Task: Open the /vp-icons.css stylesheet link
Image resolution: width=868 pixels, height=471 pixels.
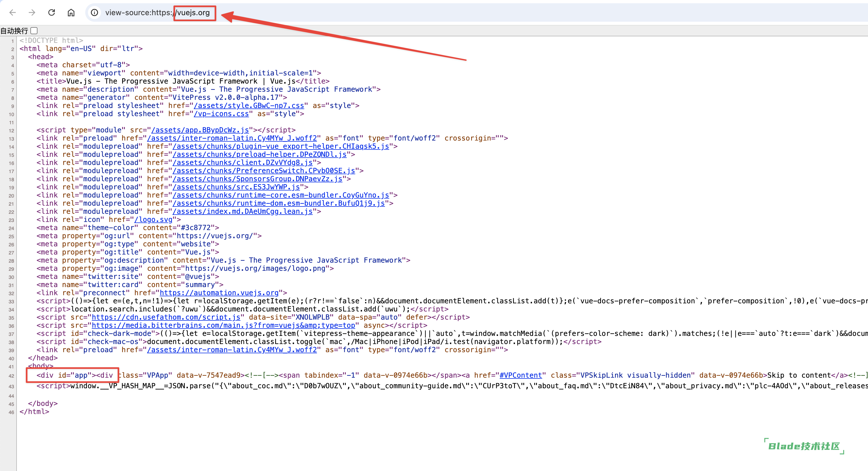Action: [221, 113]
